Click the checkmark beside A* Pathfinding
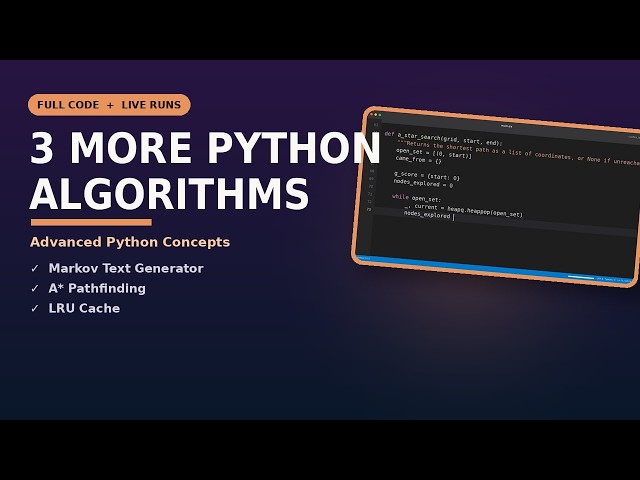640x480 pixels. click(35, 288)
